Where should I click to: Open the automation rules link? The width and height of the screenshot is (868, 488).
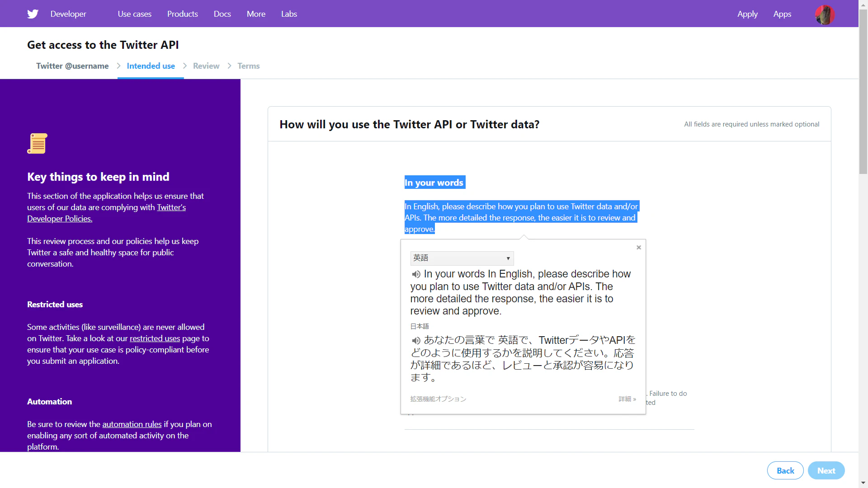(x=132, y=424)
